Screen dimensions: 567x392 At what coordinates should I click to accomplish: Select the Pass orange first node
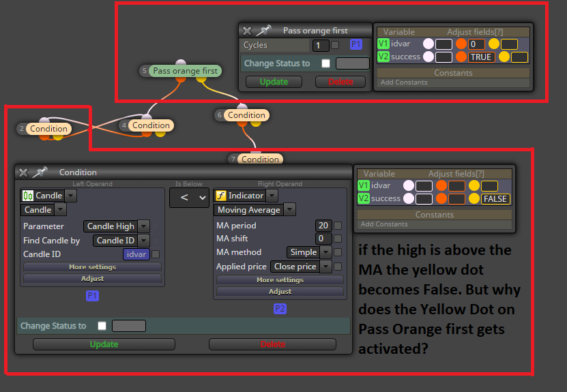point(185,71)
